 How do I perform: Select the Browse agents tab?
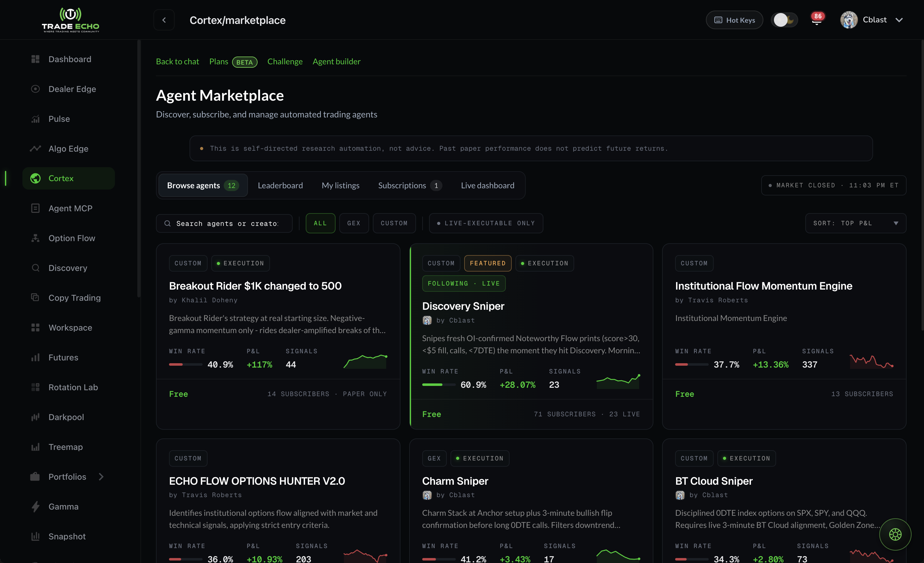[x=203, y=185]
